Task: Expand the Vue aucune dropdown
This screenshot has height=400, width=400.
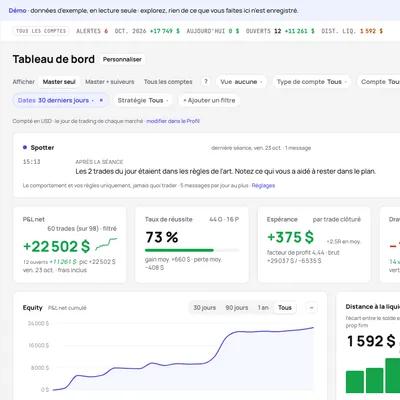Action: coord(241,82)
